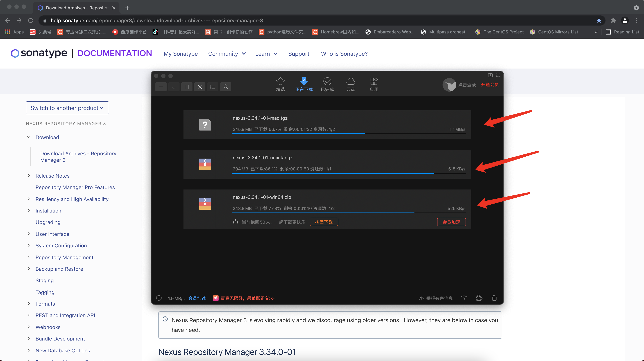
Task: Expand Release Notes tree item
Action: coord(29,176)
